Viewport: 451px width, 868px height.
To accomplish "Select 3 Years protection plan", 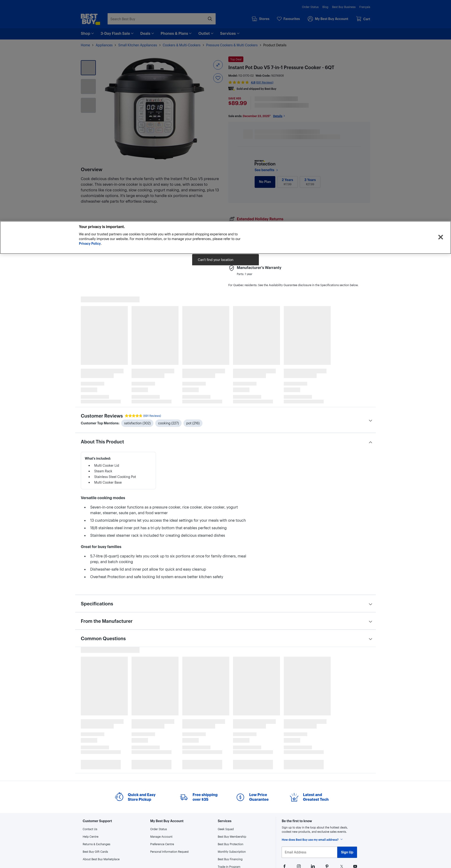I will click(310, 182).
